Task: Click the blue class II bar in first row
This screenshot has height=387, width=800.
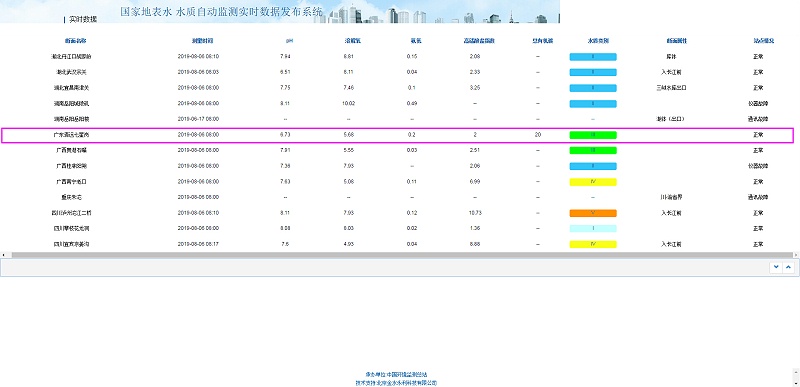Action: point(593,57)
